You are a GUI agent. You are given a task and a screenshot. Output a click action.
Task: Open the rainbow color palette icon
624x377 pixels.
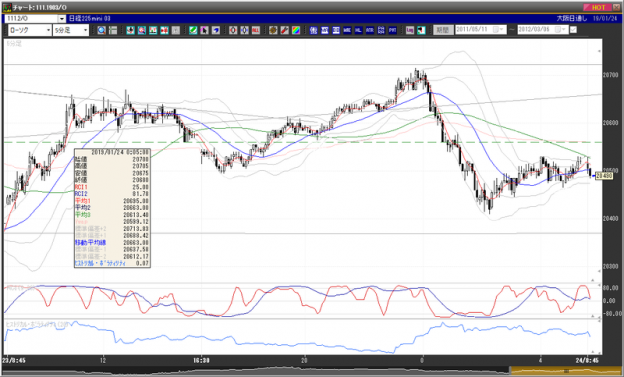coord(296,30)
